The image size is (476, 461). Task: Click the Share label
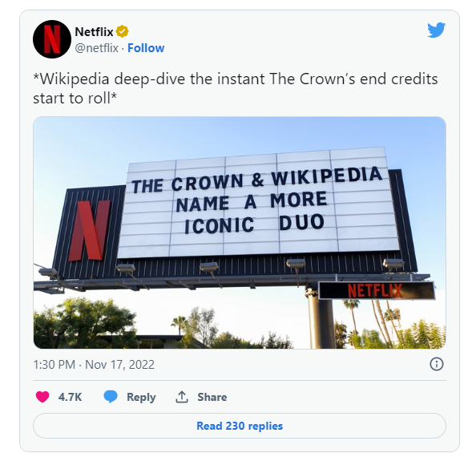(x=212, y=397)
